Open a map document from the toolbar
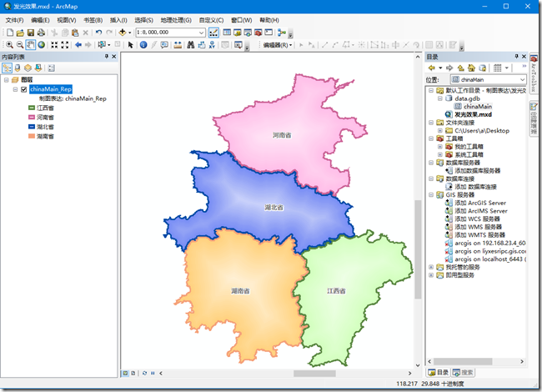542x392 pixels. [20, 33]
